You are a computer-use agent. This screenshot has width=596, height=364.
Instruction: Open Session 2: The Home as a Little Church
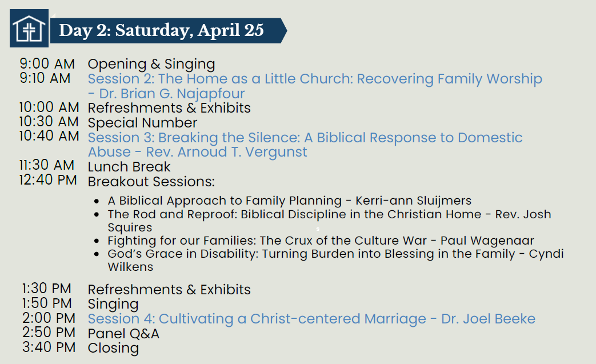click(x=314, y=79)
